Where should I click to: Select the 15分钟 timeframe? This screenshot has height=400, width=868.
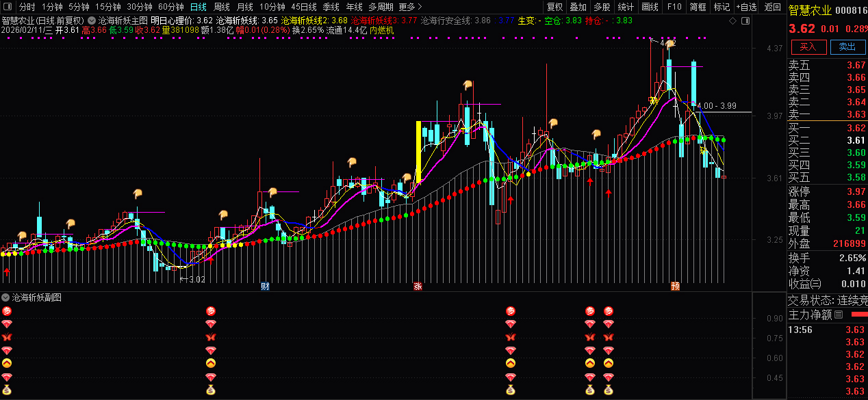(108, 7)
